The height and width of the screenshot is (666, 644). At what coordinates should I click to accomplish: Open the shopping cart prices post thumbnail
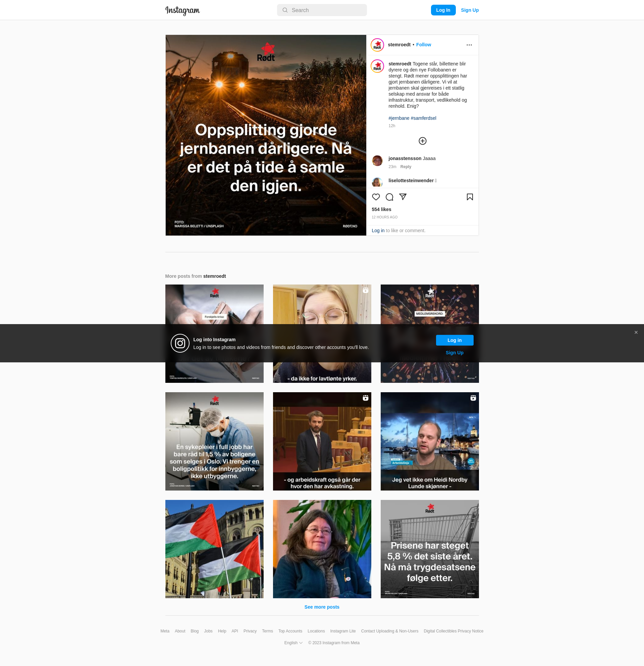point(429,549)
